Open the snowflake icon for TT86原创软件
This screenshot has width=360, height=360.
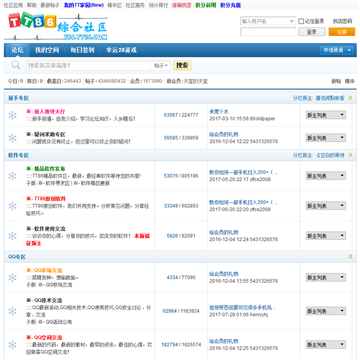point(12,206)
